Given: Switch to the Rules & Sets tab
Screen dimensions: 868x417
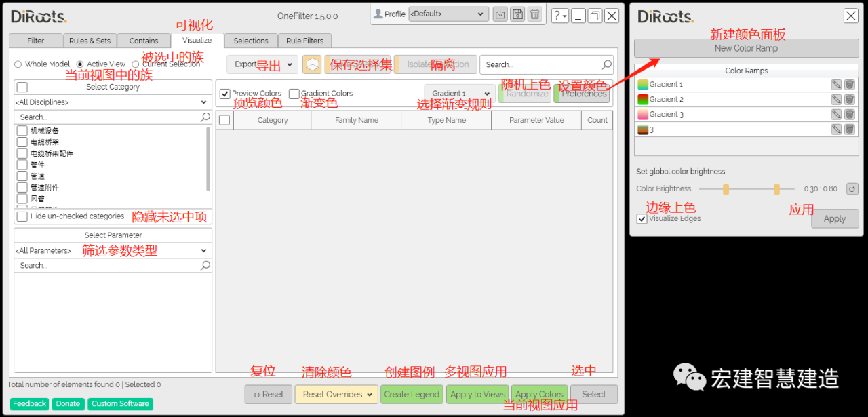Looking at the screenshot, I should (x=90, y=41).
